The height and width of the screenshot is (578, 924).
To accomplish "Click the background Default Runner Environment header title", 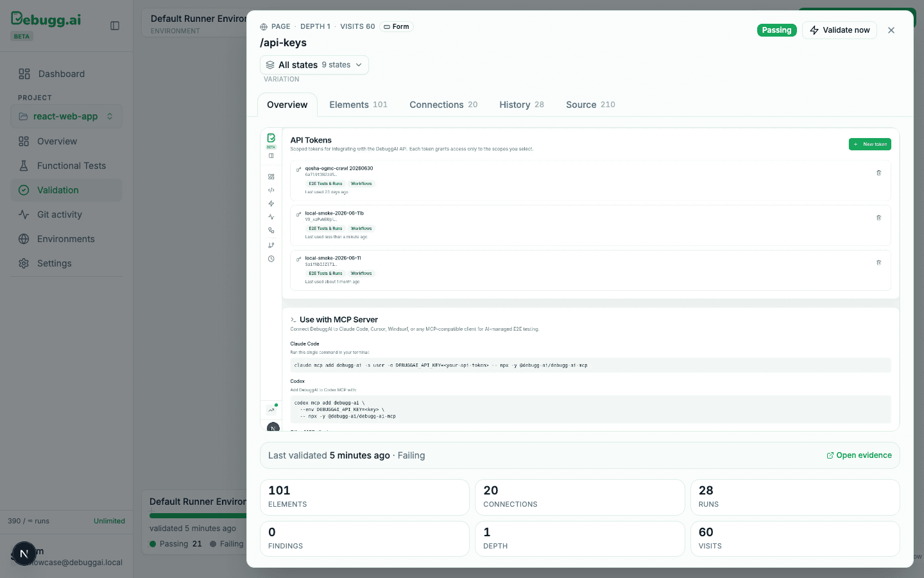I will tap(198, 19).
